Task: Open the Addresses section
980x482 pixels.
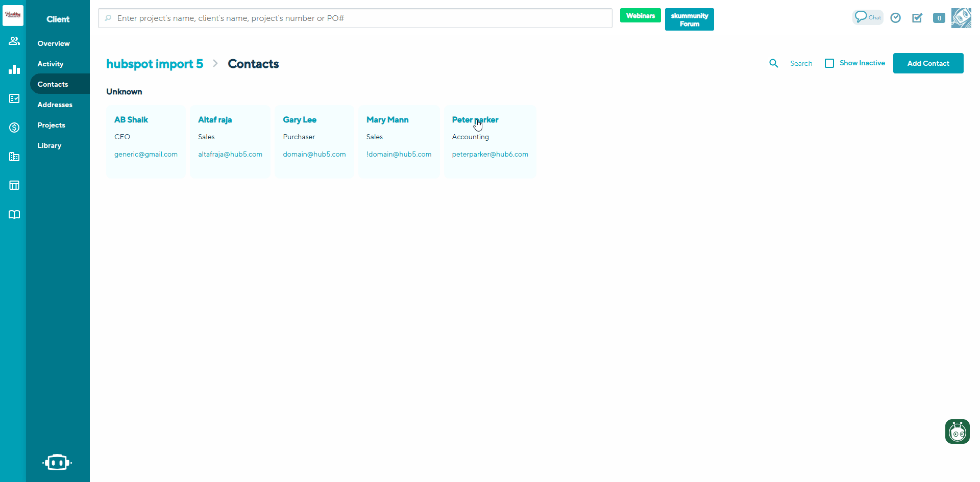Action: (55, 105)
